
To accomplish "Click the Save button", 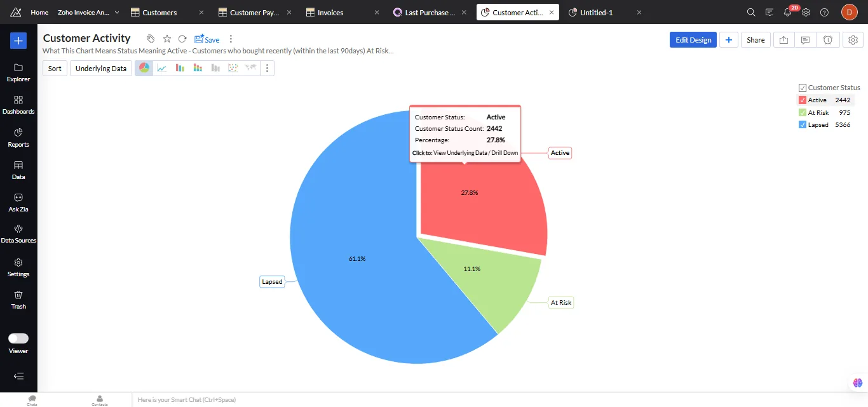I will pos(207,39).
